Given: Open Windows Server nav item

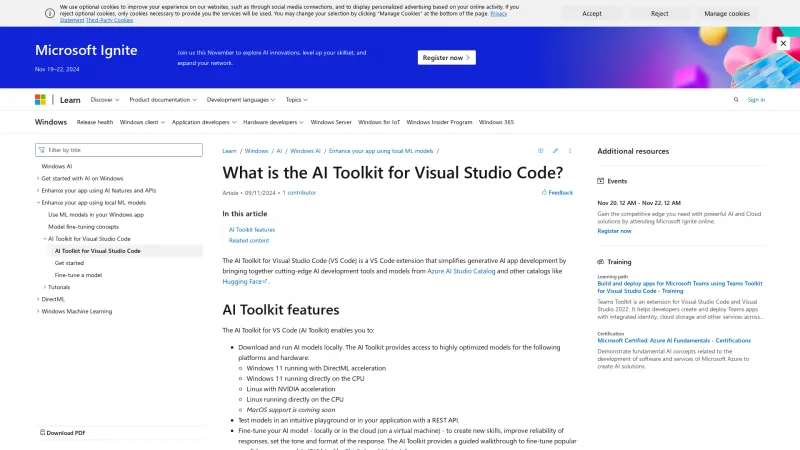Looking at the screenshot, I should click(331, 122).
